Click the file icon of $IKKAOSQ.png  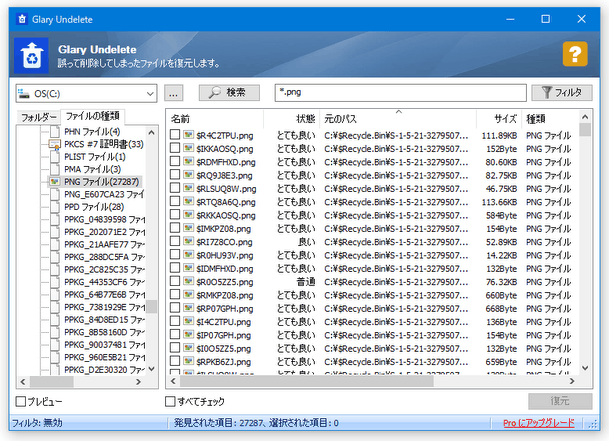[188, 148]
